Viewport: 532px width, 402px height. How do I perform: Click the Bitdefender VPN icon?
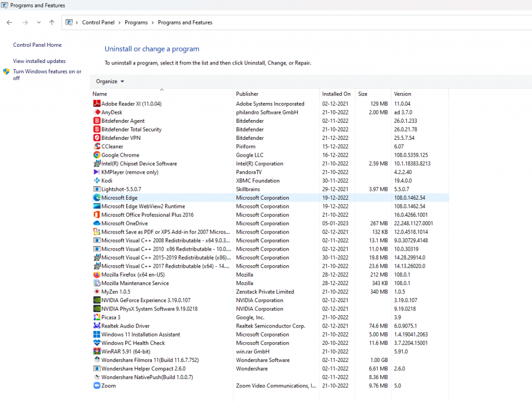[97, 137]
